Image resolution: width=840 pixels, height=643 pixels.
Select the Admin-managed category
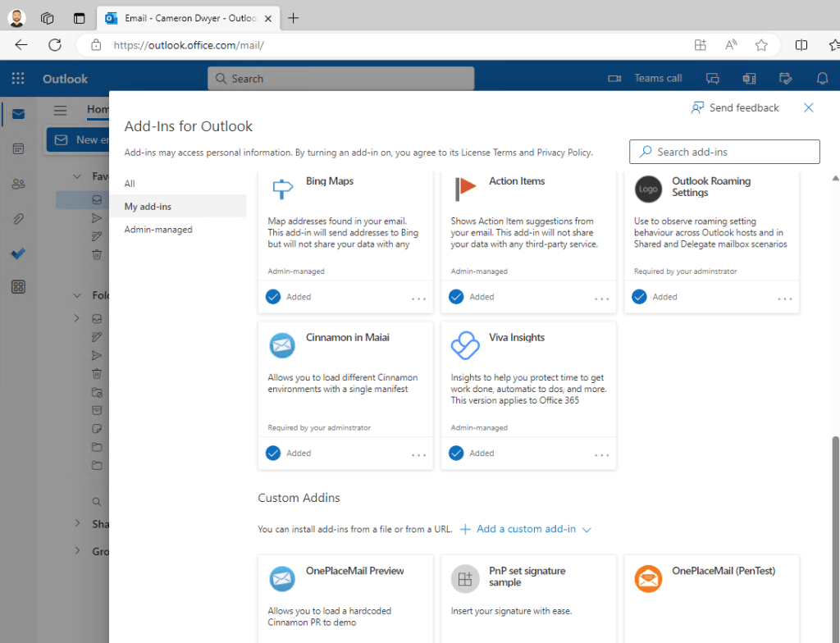(x=158, y=230)
